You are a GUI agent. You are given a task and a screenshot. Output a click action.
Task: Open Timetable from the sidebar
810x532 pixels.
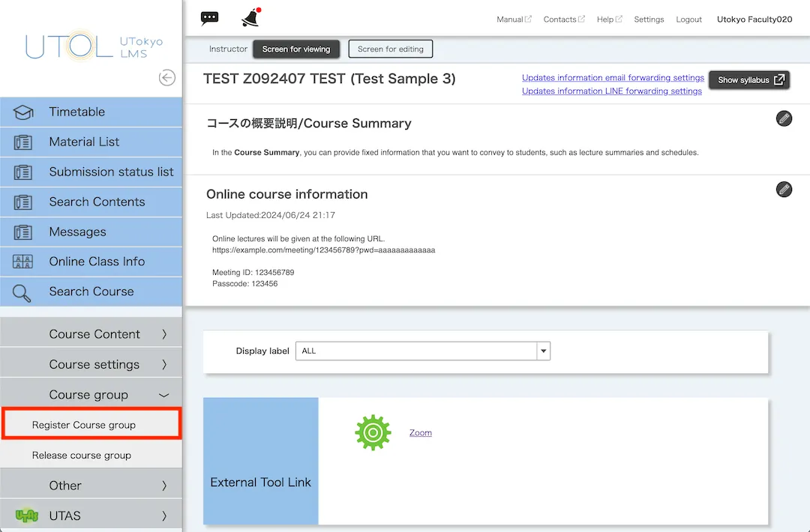coord(91,112)
